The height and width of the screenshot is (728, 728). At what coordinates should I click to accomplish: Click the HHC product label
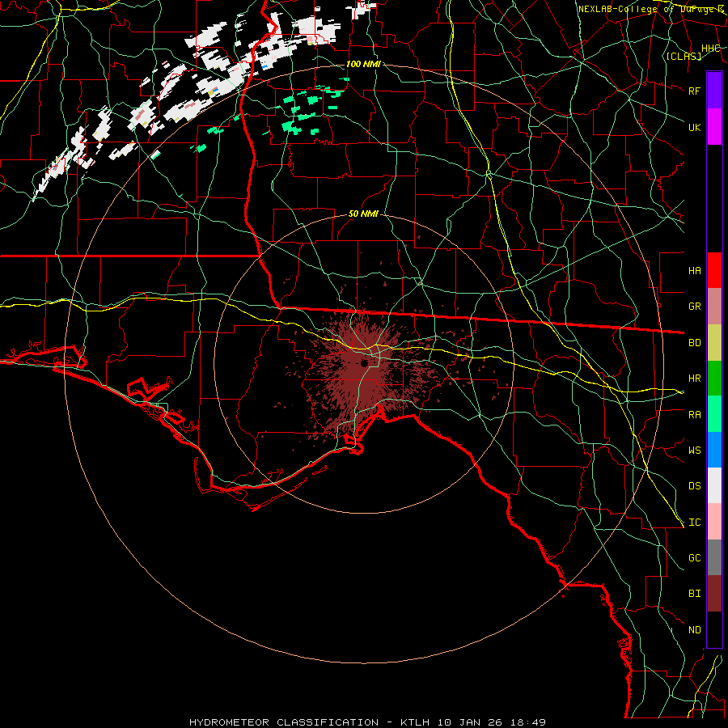710,49
